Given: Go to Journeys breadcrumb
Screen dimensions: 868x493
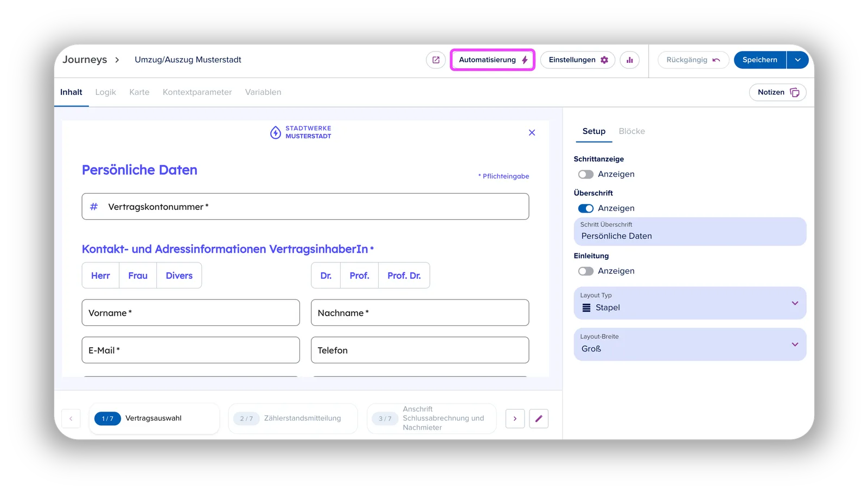Looking at the screenshot, I should pos(85,60).
